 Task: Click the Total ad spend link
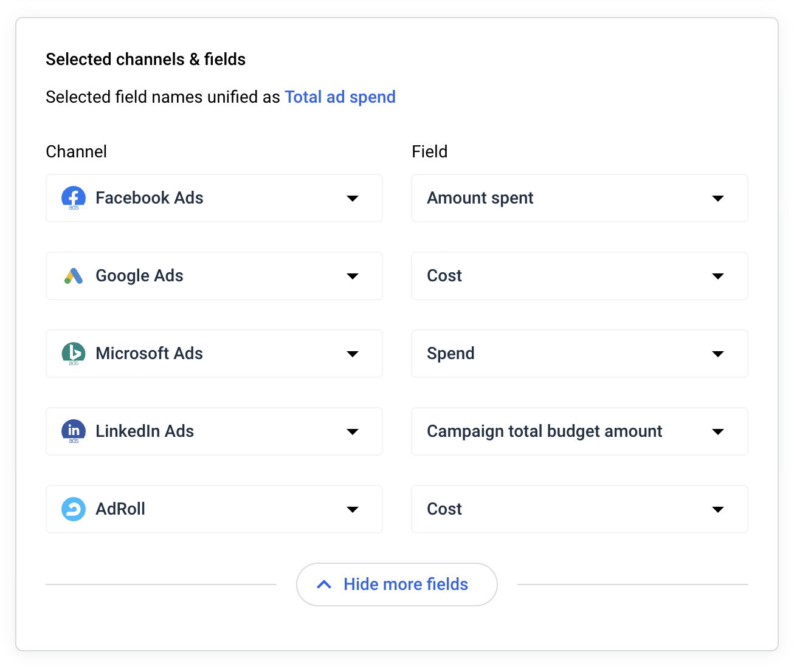(x=340, y=97)
